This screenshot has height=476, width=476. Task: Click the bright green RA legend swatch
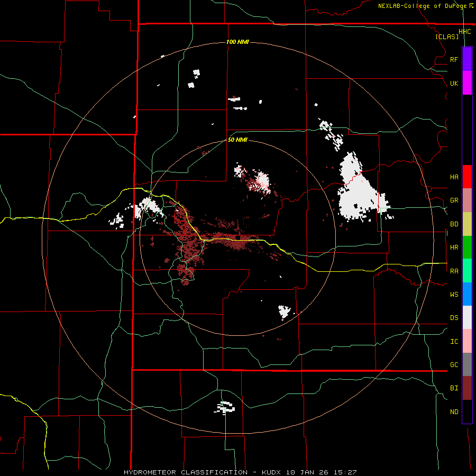click(x=467, y=271)
